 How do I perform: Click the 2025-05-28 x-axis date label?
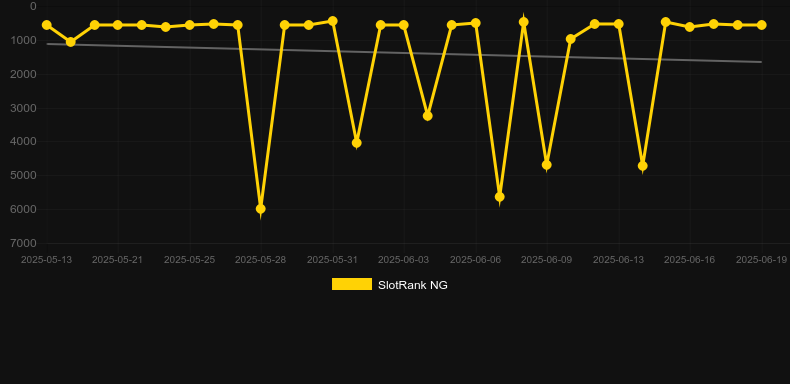(260, 260)
